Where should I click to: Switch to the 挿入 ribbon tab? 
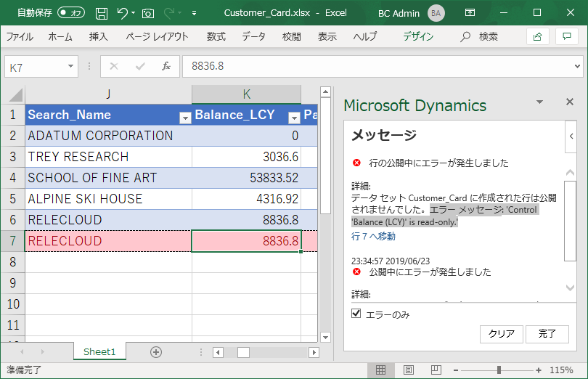pyautogui.click(x=98, y=36)
